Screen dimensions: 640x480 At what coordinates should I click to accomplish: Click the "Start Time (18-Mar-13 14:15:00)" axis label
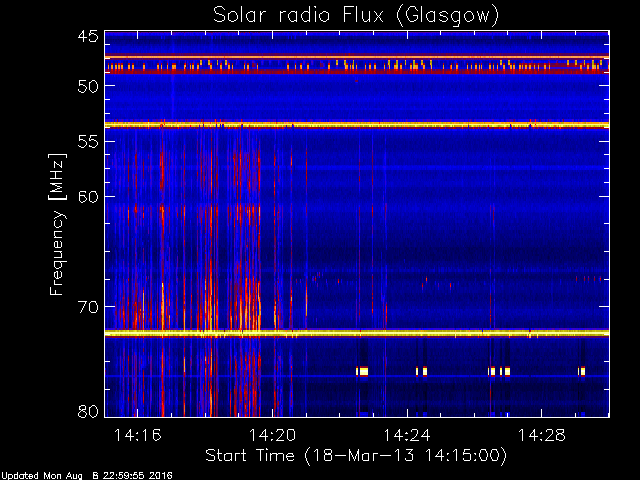click(356, 456)
